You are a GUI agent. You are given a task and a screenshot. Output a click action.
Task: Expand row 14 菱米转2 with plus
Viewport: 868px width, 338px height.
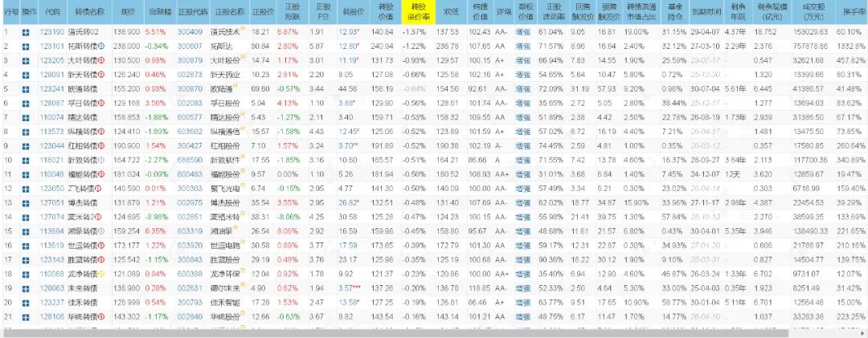pos(26,217)
